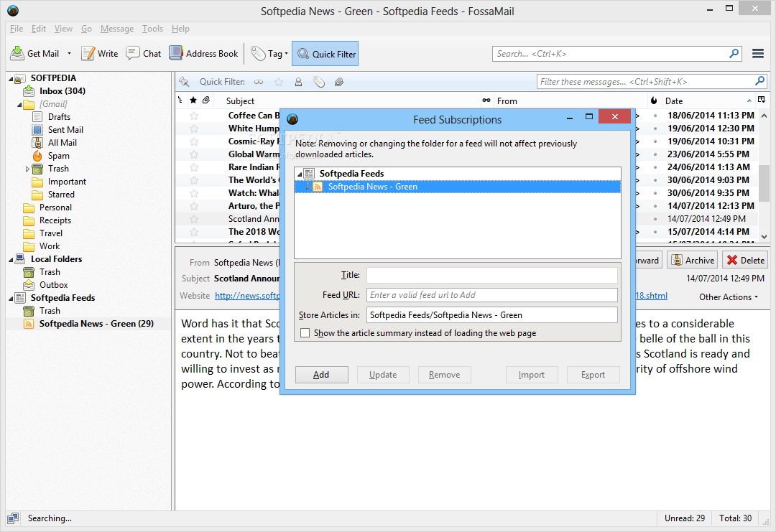
Task: Click the online status icon in status bar
Action: pos(13,518)
